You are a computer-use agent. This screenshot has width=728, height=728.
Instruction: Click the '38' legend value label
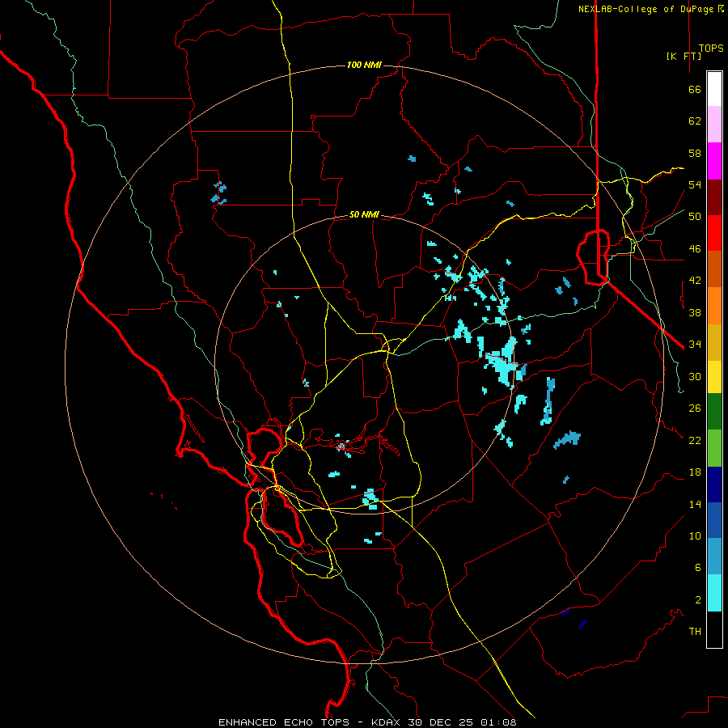[695, 313]
